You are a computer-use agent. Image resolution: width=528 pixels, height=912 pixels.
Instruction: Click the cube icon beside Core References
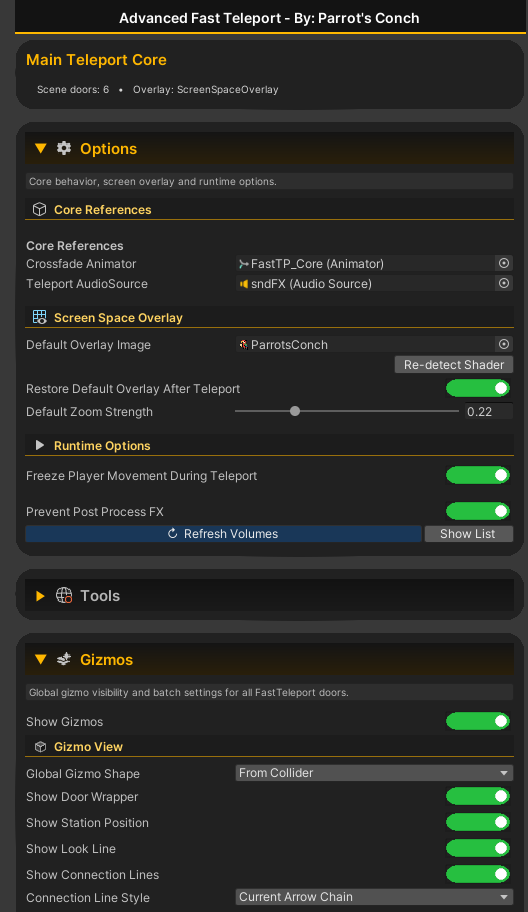point(40,209)
